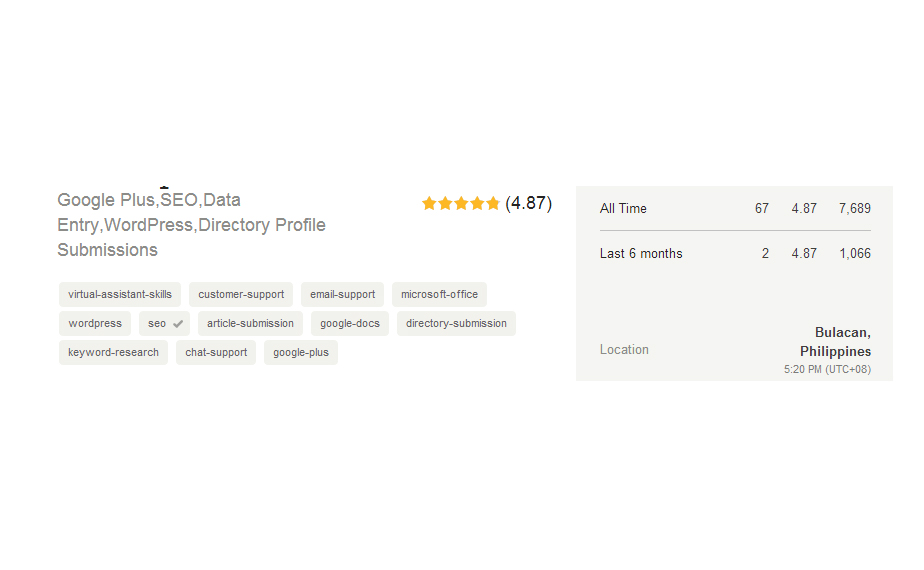Select the google-plus skill tag
924x570 pixels.
point(300,353)
